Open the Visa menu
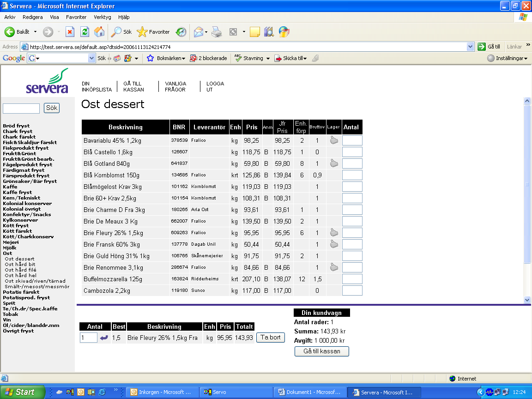The height and width of the screenshot is (399, 532). [54, 17]
